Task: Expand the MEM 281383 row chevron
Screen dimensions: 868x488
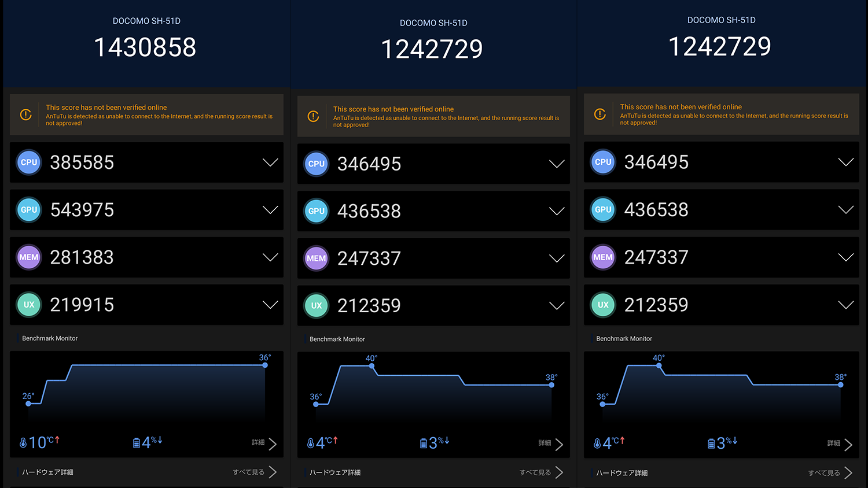Action: [x=270, y=257]
